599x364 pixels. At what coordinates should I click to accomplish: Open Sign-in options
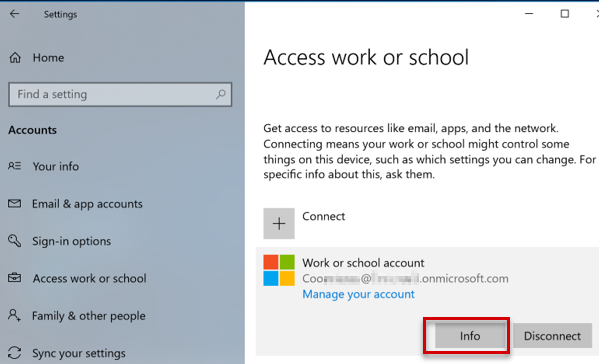[x=71, y=241]
